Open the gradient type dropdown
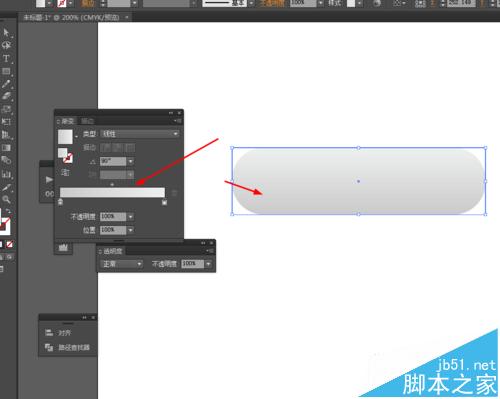Viewport: 500px width, 399px height. tap(140, 134)
